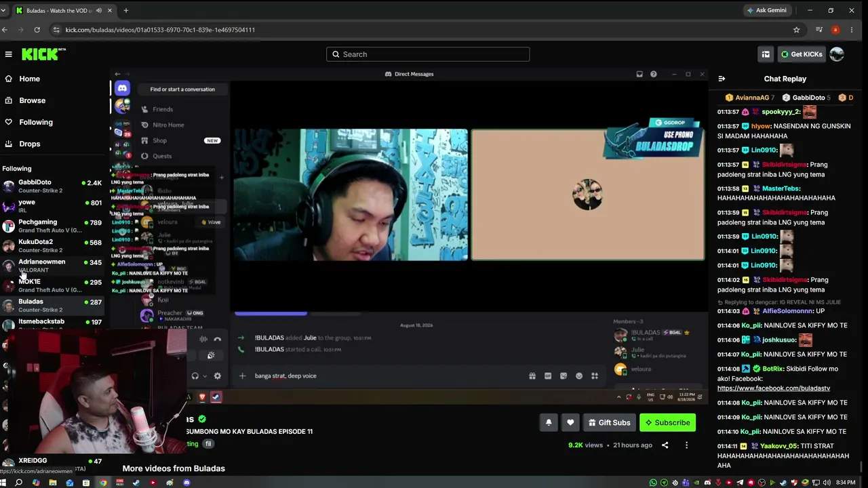Click the 8:34 PM taskbar clock
The image size is (868, 488).
coord(845,483)
